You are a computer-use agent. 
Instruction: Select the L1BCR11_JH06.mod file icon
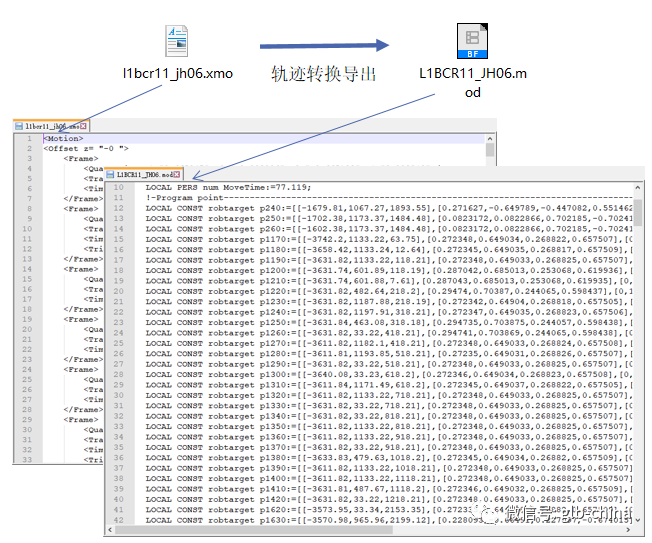472,41
